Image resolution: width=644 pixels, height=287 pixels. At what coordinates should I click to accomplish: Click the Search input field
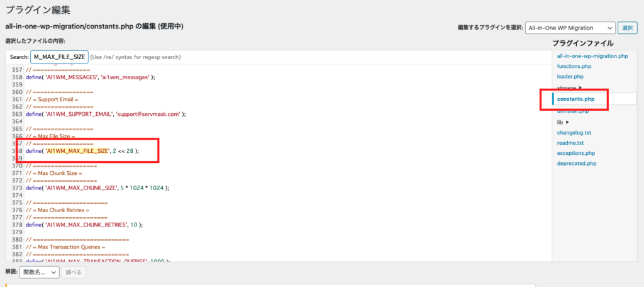coord(59,57)
